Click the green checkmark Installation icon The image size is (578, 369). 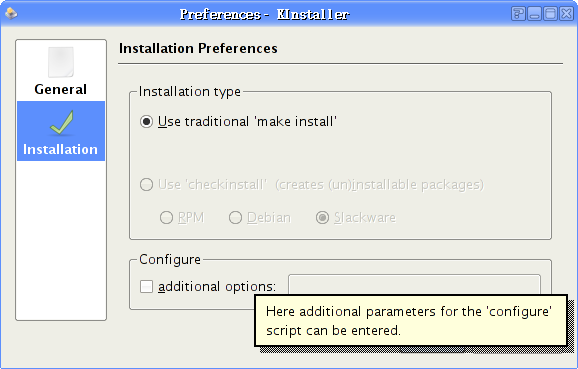(x=62, y=123)
